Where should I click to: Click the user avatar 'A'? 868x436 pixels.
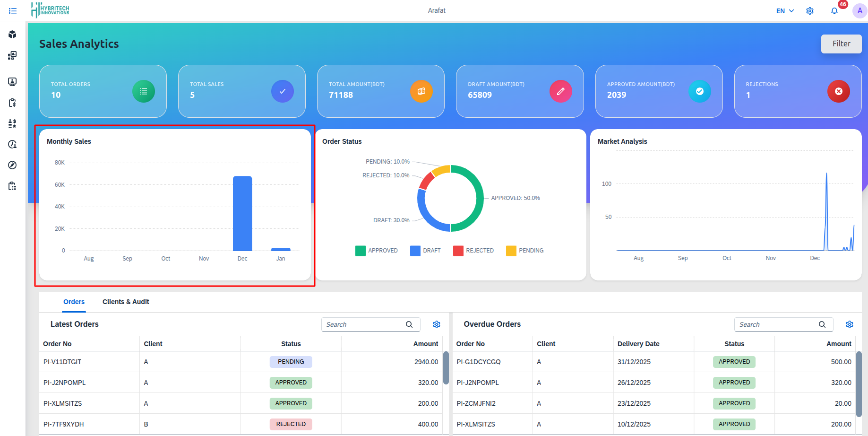point(859,11)
